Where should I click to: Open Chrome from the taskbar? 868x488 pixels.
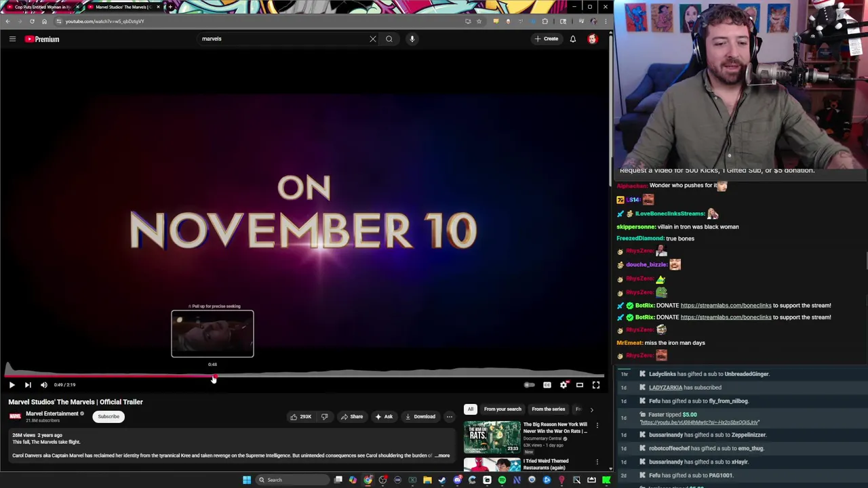coord(368,480)
